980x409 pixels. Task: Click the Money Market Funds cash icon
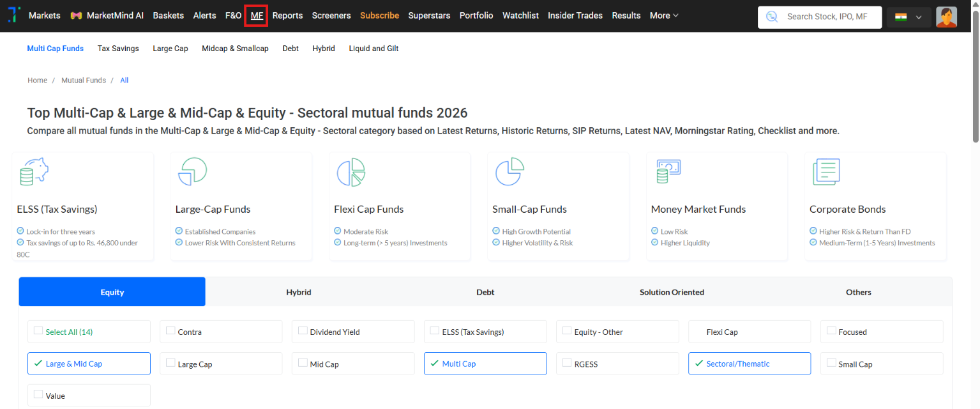point(668,171)
